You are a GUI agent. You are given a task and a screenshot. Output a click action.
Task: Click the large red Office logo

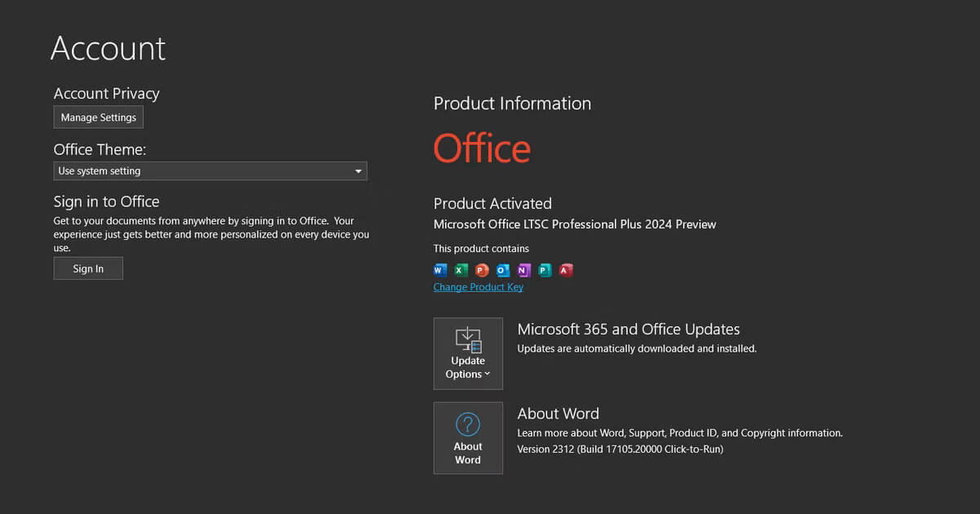click(482, 148)
